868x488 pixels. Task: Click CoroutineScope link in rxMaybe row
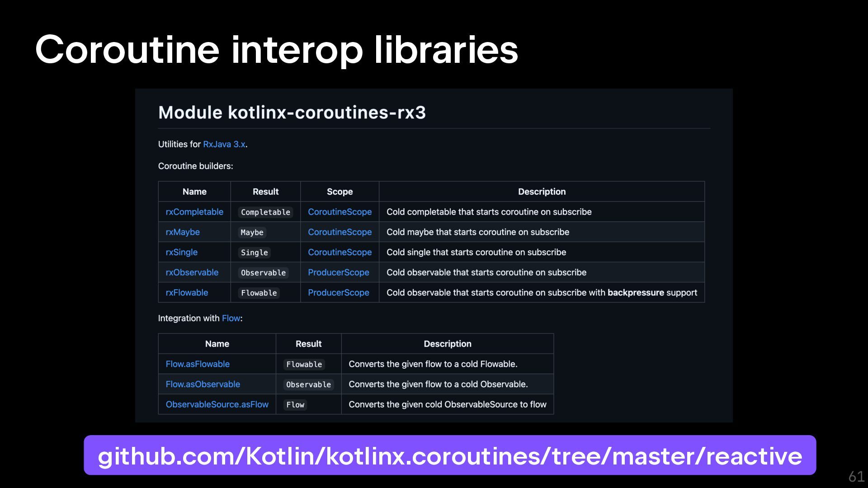[x=340, y=232]
